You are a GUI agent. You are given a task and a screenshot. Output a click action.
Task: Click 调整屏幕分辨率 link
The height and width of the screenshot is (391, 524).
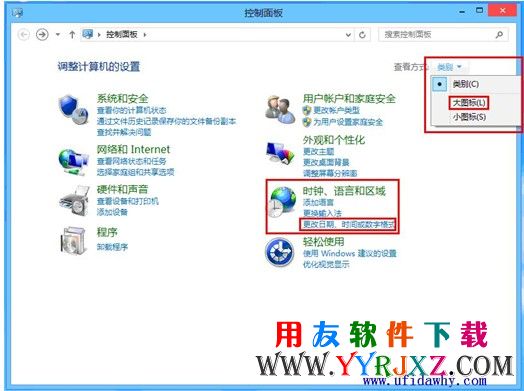click(330, 173)
